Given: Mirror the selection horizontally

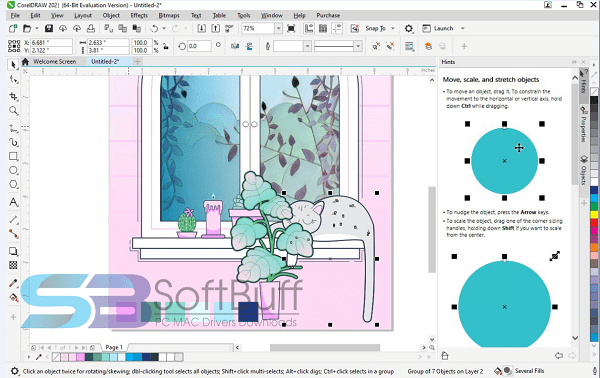Looking at the screenshot, I should pos(235,46).
